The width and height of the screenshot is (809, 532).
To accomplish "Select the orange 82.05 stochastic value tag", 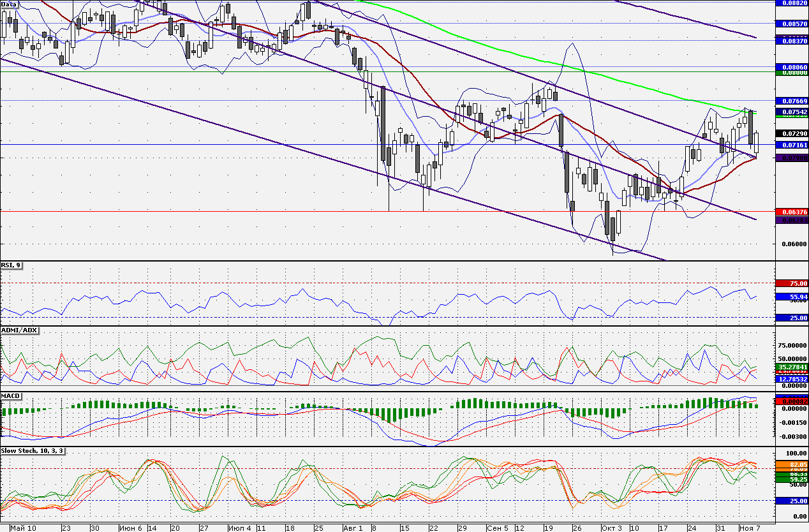I will 792,465.
